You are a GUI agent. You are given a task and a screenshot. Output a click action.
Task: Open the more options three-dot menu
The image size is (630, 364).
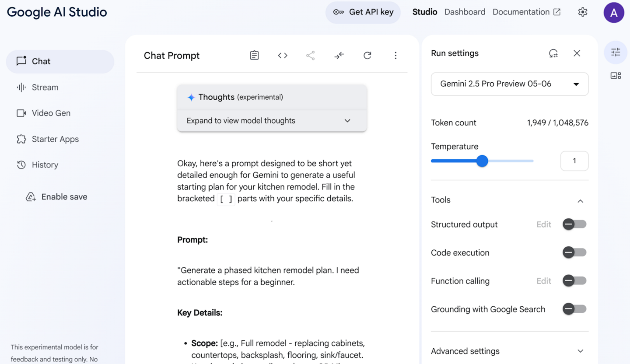(395, 55)
